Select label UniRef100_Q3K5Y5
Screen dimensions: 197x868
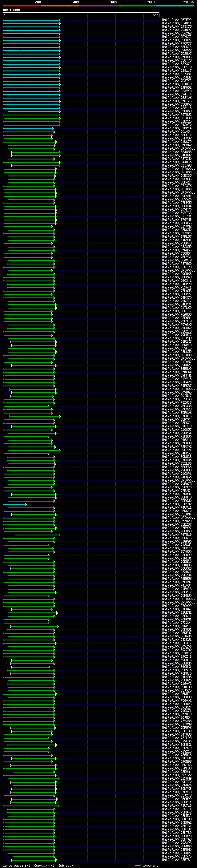(x=177, y=857)
